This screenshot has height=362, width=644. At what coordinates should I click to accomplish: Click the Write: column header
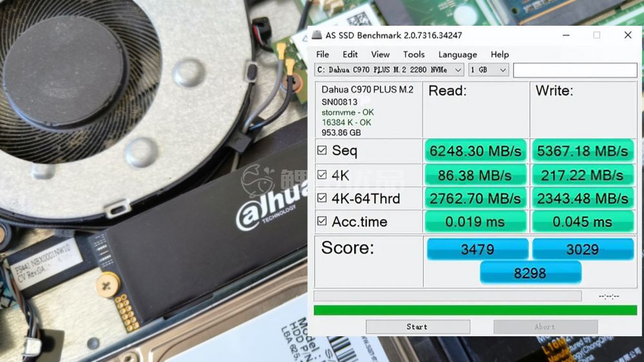click(554, 91)
